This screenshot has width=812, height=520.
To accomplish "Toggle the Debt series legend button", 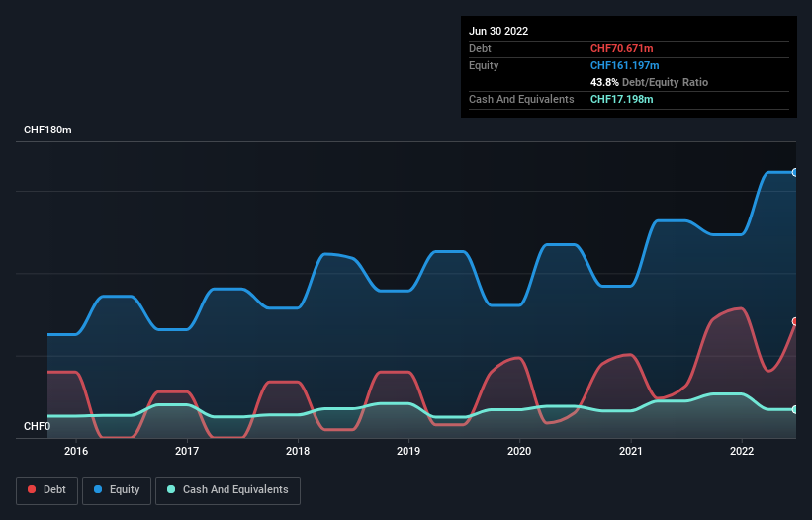I will click(47, 490).
